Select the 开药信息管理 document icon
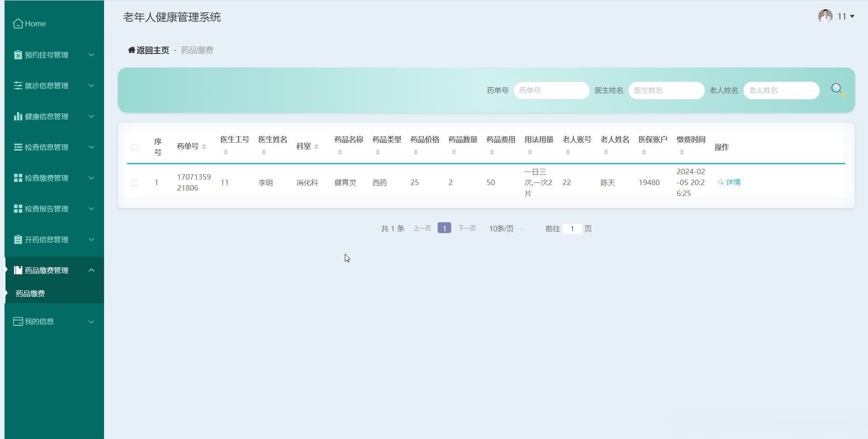The height and width of the screenshot is (439, 868). coord(18,239)
